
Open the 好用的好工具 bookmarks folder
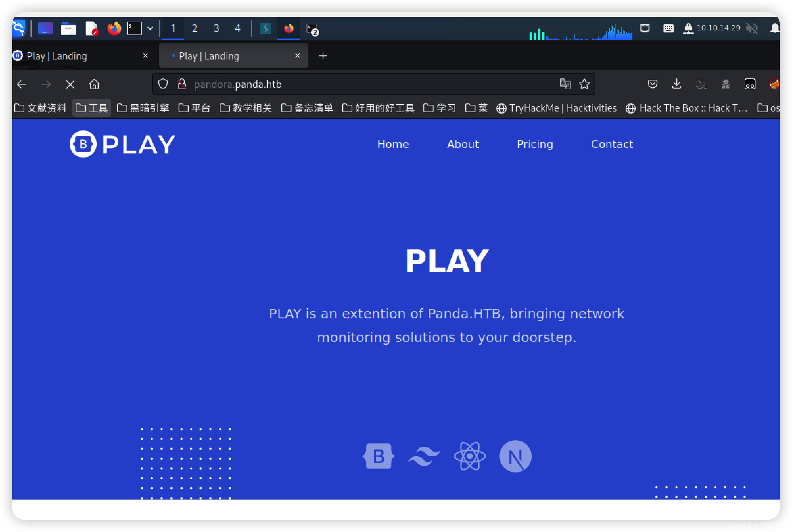click(x=378, y=108)
